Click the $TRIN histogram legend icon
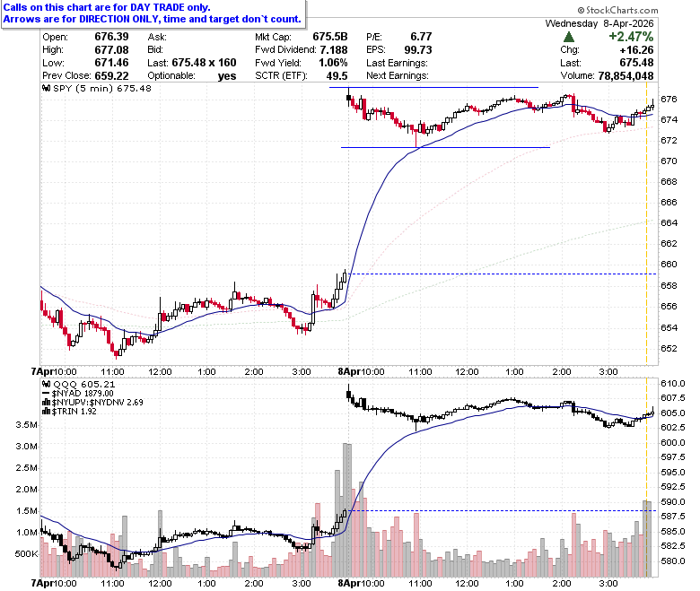This screenshot has width=700, height=591. (x=46, y=412)
